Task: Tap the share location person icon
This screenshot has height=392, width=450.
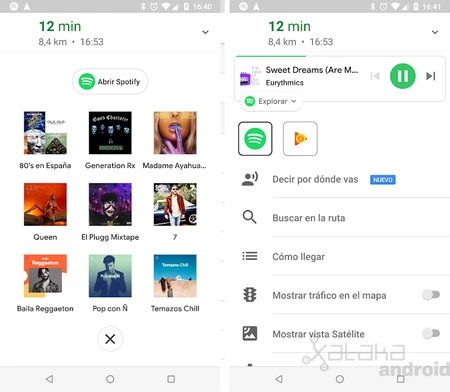Action: pyautogui.click(x=250, y=179)
